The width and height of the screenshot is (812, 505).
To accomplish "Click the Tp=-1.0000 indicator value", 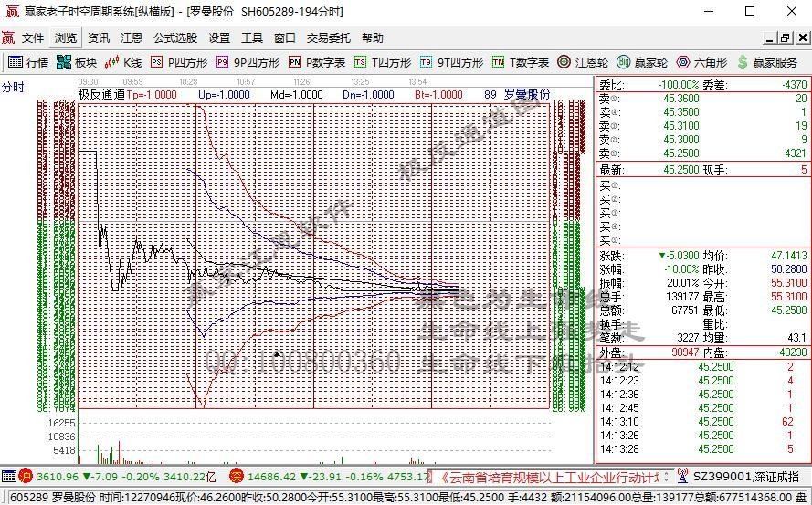I will (152, 94).
